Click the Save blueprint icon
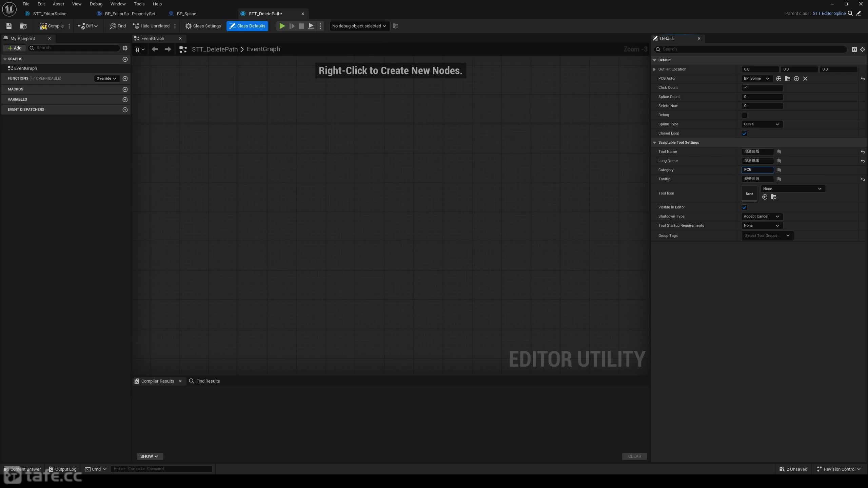Viewport: 868px width, 488px height. [x=9, y=26]
